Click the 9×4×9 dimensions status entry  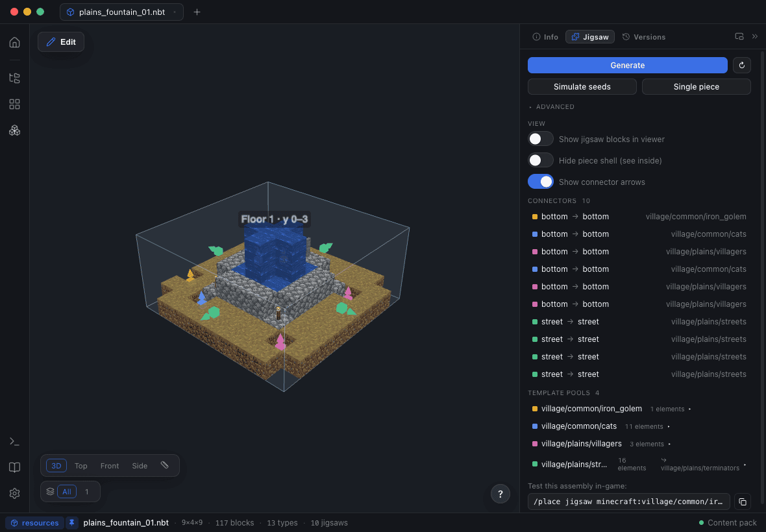(x=192, y=523)
